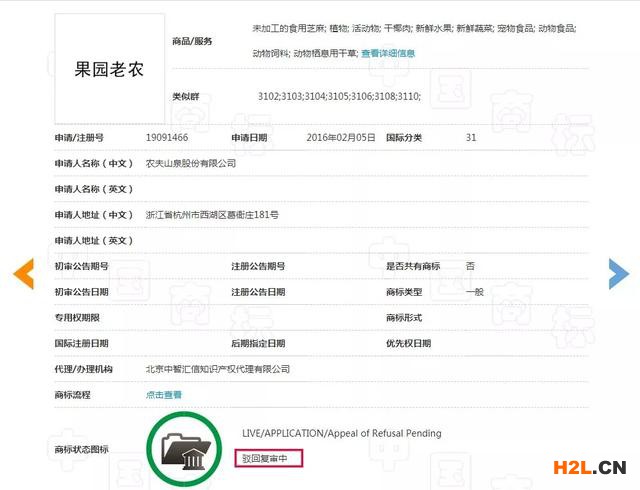The image size is (640, 490).
Task: Open the 果园老农 trademark image
Action: point(110,70)
